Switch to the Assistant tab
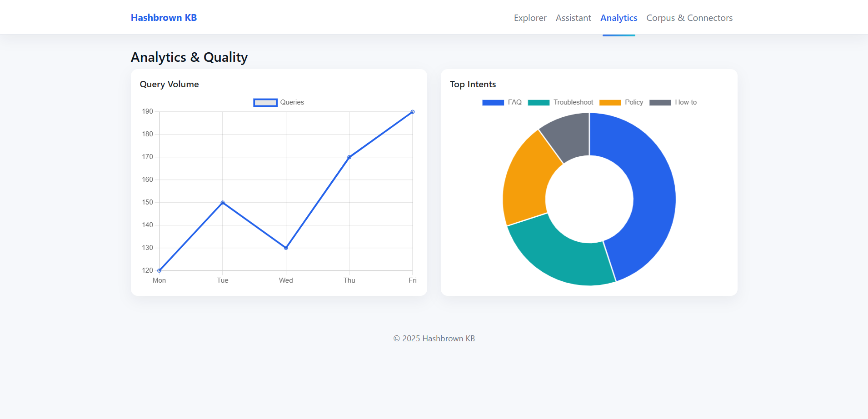 pyautogui.click(x=573, y=18)
